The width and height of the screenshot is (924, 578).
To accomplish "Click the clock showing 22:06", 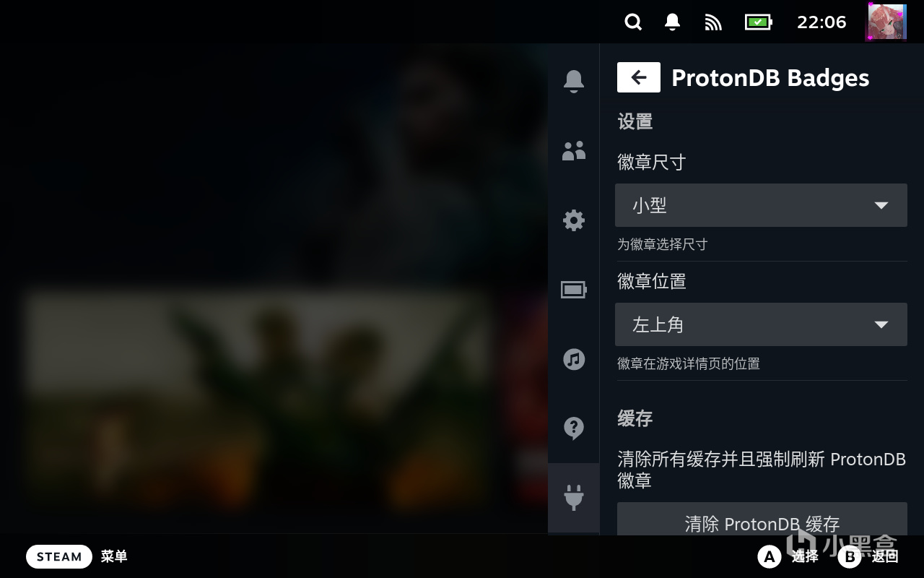I will click(x=821, y=22).
